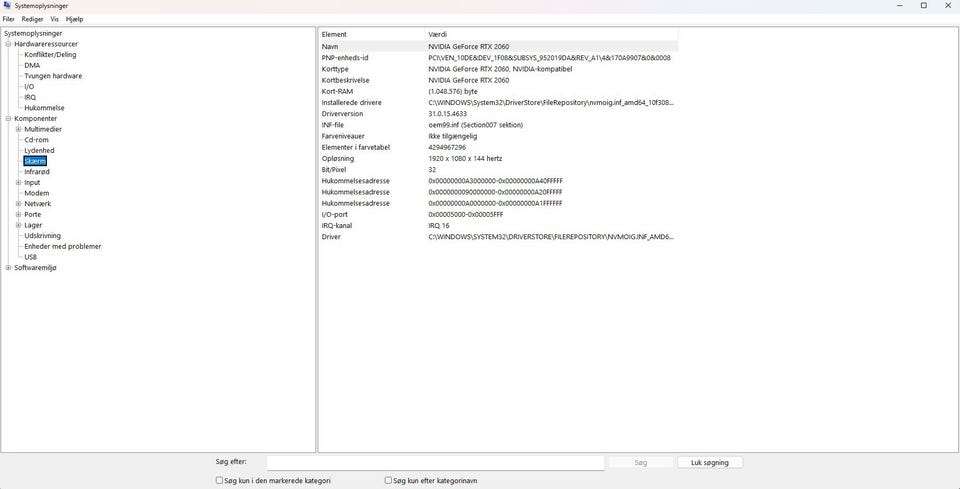This screenshot has height=489, width=960.
Task: Click memory address value ending A40FFFFF
Action: (495, 181)
